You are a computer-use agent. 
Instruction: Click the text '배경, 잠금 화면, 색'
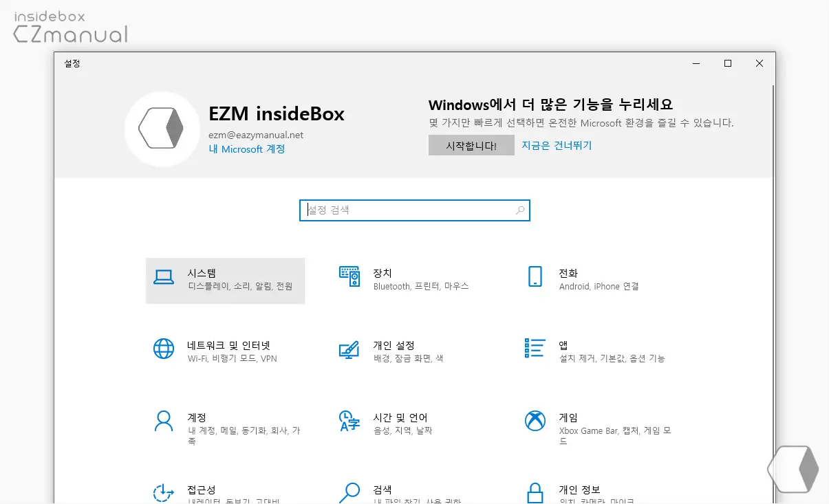409,358
